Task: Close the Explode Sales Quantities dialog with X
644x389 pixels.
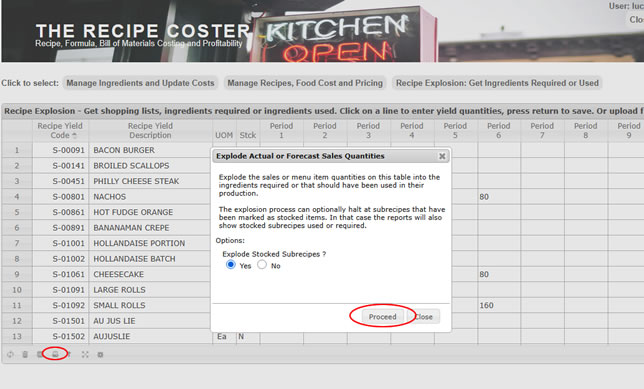Action: click(442, 156)
